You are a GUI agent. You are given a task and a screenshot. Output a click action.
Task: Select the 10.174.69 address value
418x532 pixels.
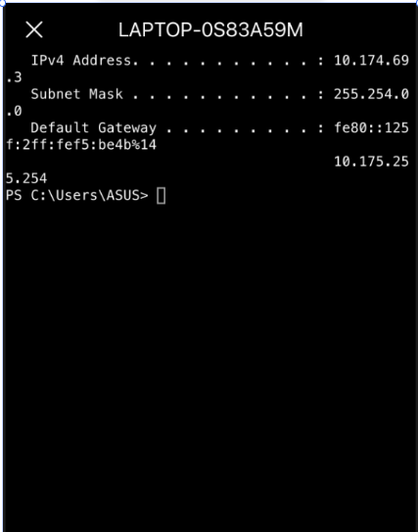(x=372, y=61)
